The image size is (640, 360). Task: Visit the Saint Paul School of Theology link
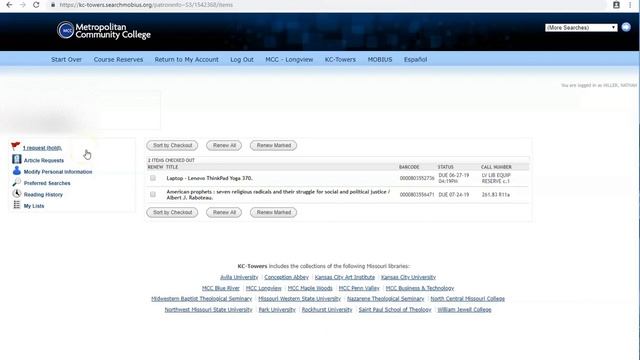click(x=395, y=310)
